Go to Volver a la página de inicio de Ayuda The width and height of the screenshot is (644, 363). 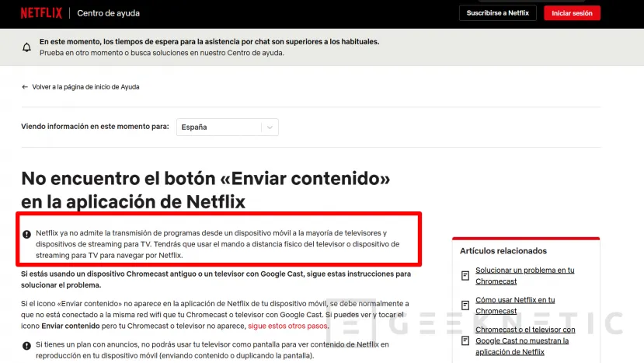pyautogui.click(x=85, y=87)
